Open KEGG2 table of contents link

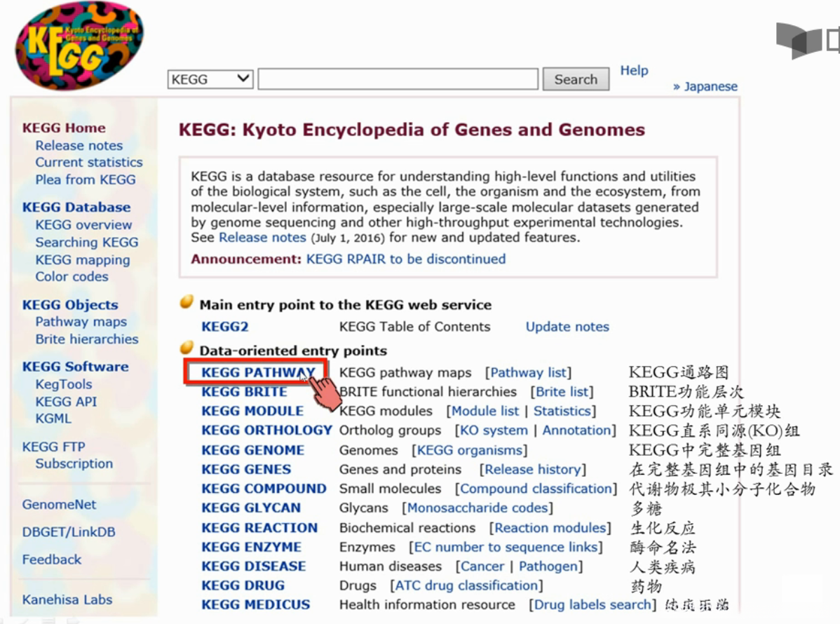225,327
